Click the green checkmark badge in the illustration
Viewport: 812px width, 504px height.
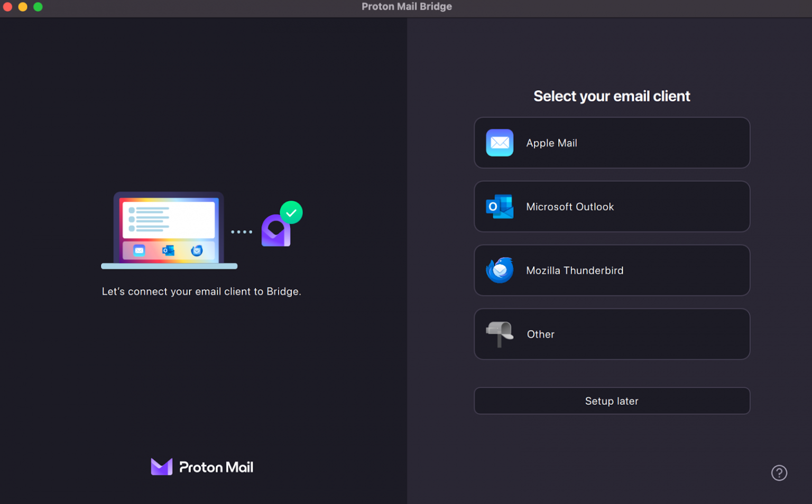290,212
